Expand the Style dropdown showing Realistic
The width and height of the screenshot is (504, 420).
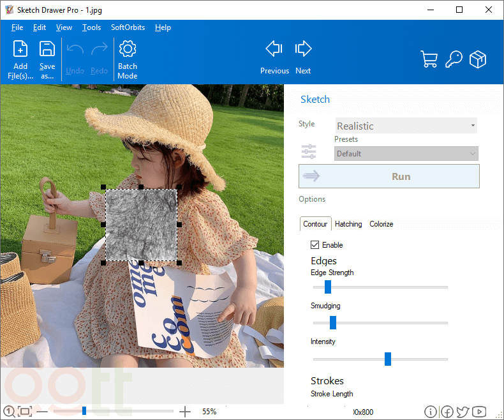click(406, 126)
